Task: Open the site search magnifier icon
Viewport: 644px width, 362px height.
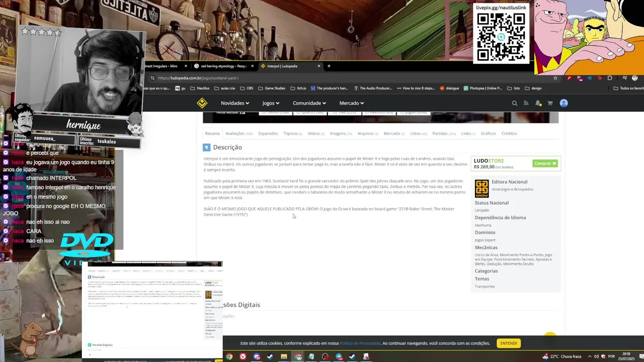Action: click(514, 103)
